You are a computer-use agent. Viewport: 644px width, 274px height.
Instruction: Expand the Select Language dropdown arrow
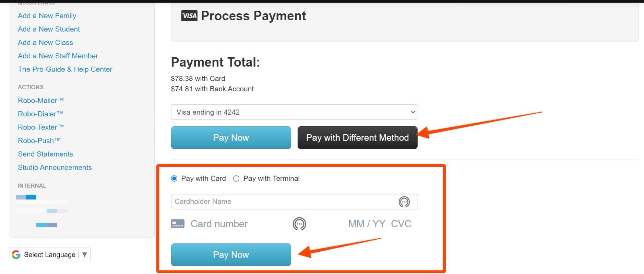click(84, 254)
